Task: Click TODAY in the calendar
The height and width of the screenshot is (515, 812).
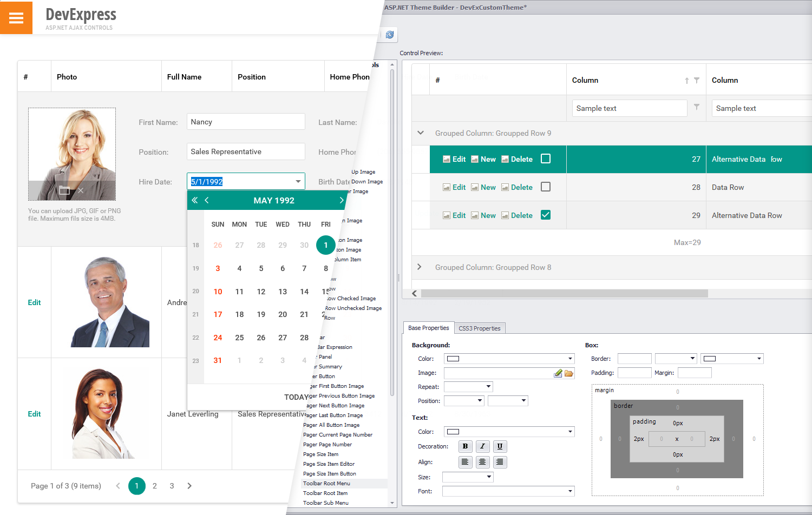Action: (297, 397)
